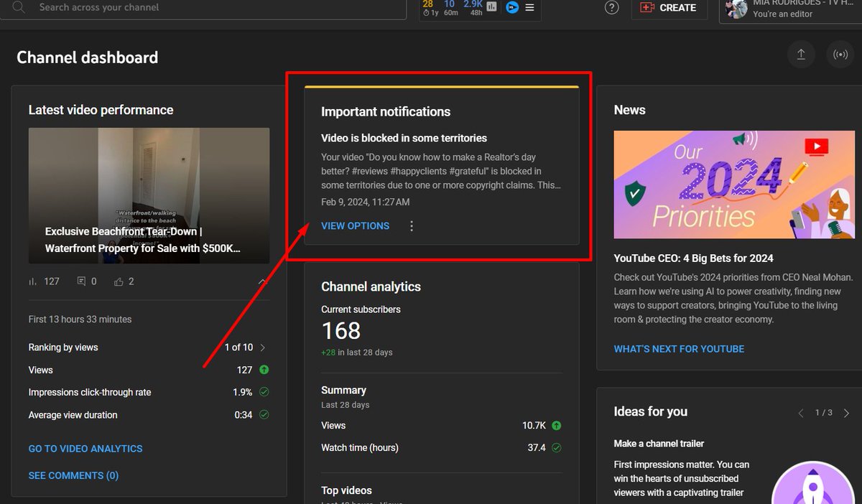
Task: Go to next idea in Ideas for you
Action: click(x=846, y=413)
